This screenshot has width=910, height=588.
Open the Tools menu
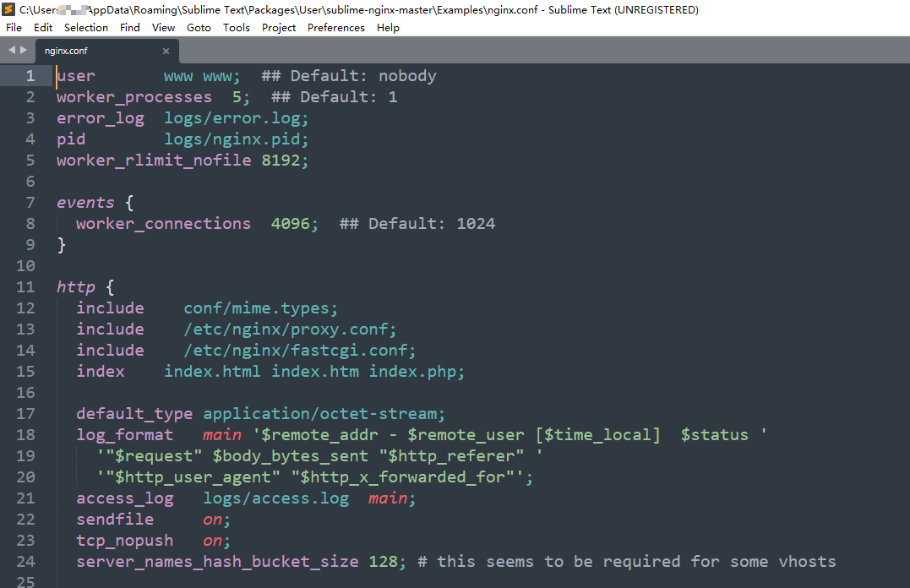237,27
